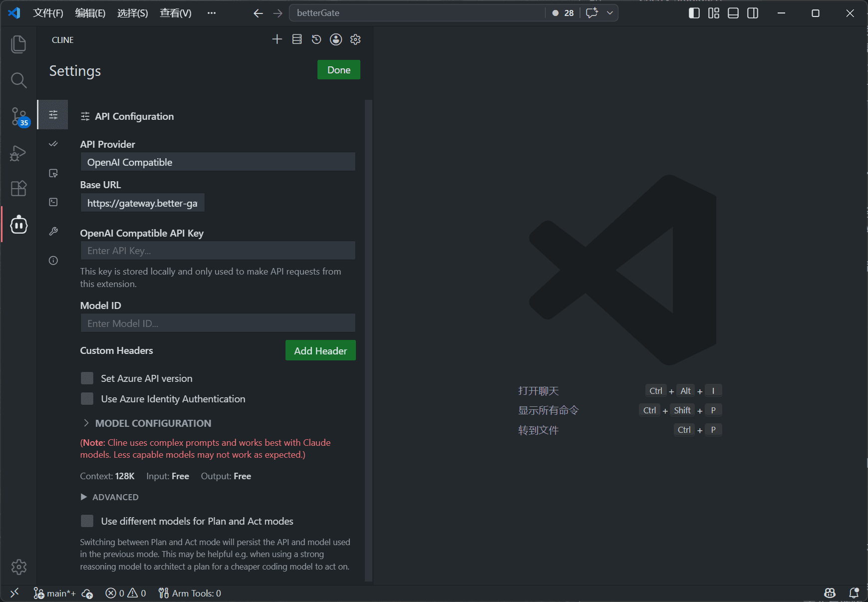Click the cloud publish icon in the status bar
868x602 pixels.
coord(87,593)
